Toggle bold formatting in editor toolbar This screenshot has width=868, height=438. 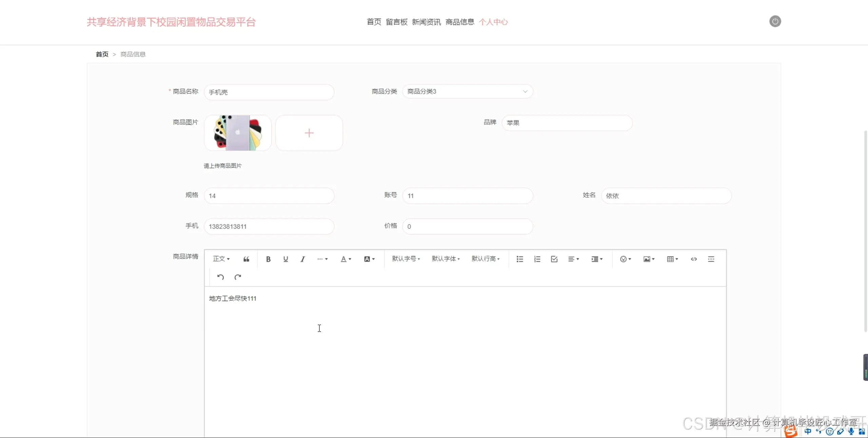268,259
